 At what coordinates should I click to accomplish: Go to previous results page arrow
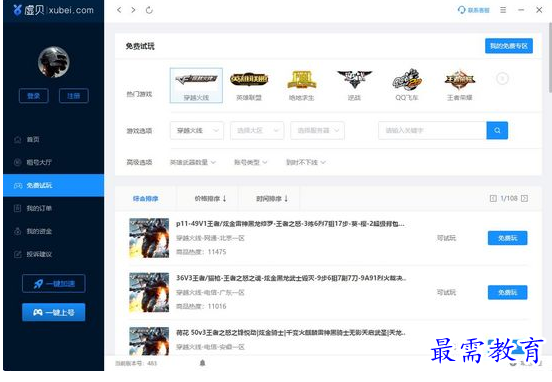click(x=493, y=199)
